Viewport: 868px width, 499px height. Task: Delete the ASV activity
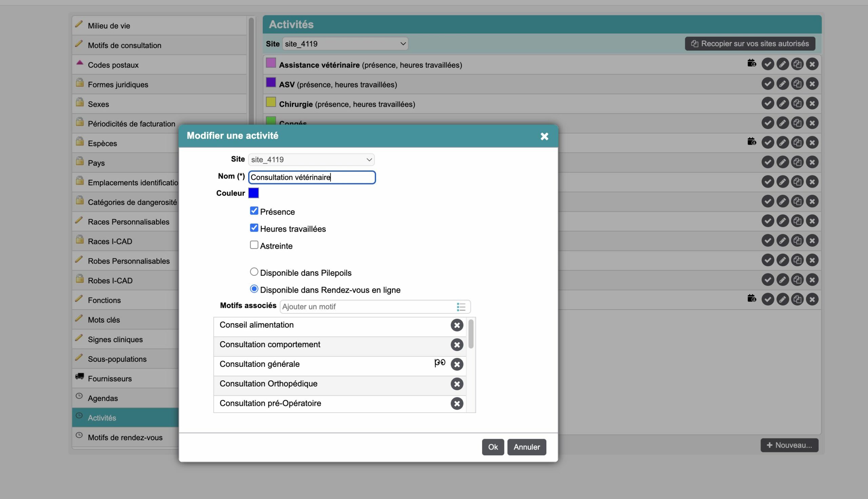(x=812, y=84)
